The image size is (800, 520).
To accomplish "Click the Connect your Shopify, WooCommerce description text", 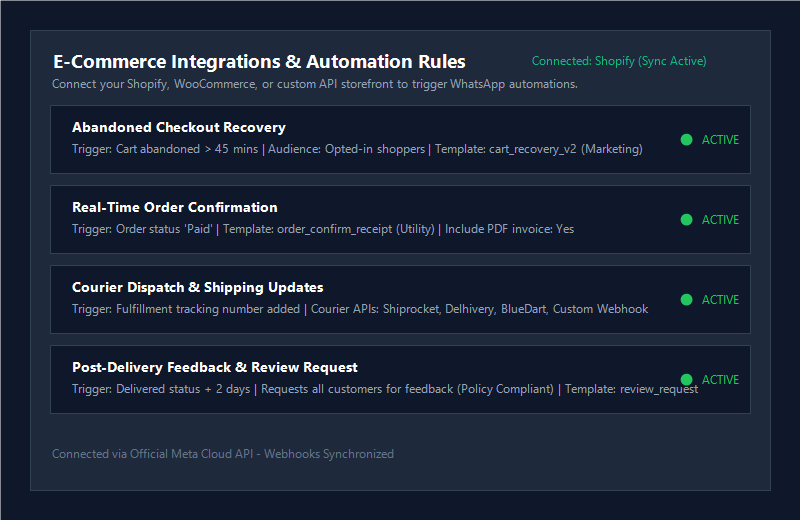I will 315,84.
